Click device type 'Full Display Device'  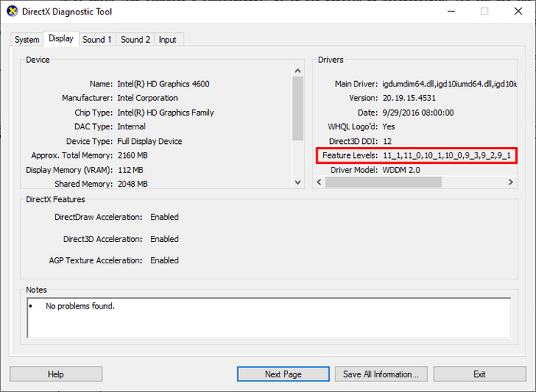(150, 141)
